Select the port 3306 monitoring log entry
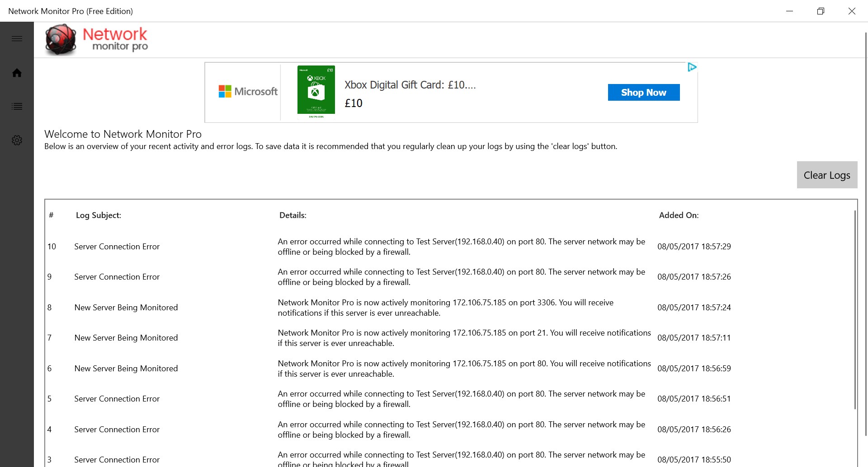This screenshot has height=467, width=868. point(445,308)
